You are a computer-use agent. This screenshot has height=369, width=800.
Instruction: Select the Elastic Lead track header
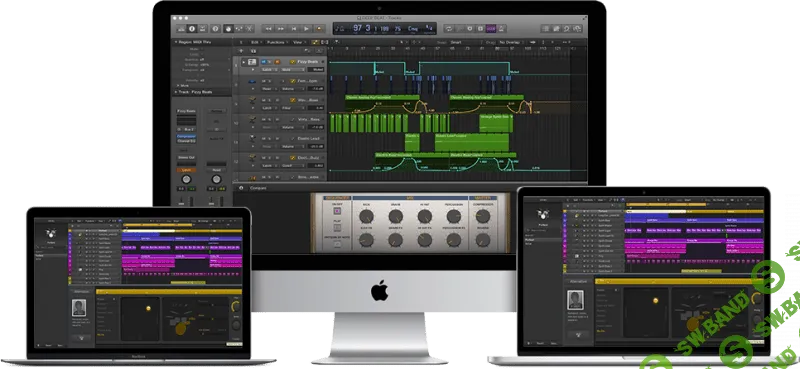279,143
